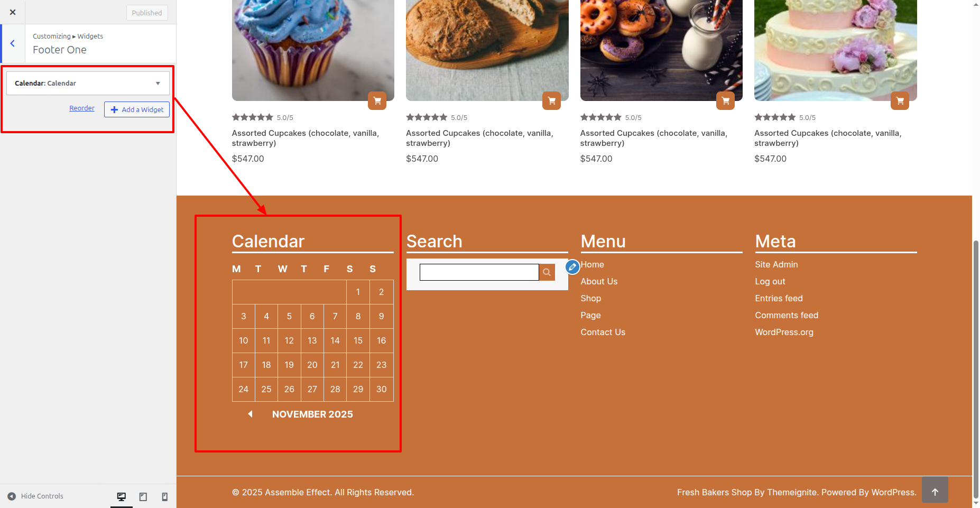Switch to mobile preview mode
The height and width of the screenshot is (508, 980).
[165, 496]
